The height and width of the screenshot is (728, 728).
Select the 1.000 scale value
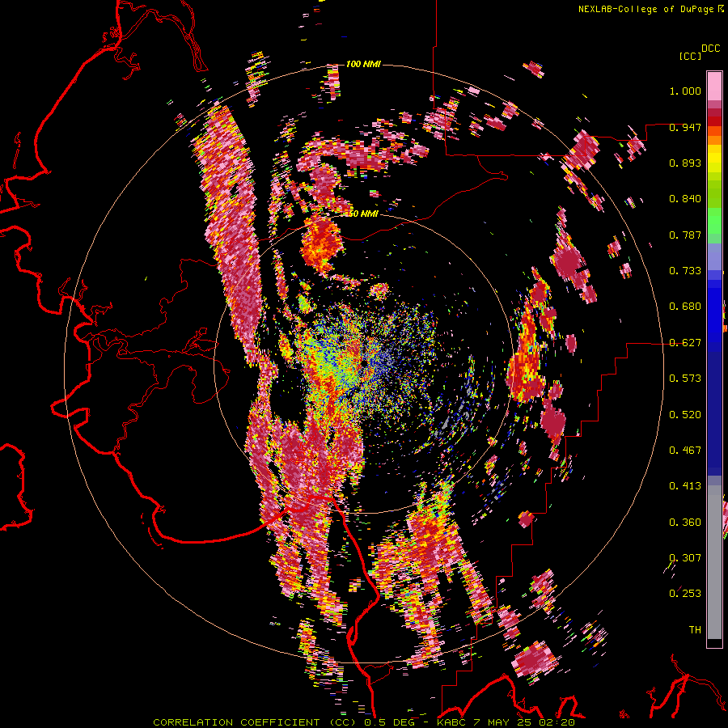(685, 91)
